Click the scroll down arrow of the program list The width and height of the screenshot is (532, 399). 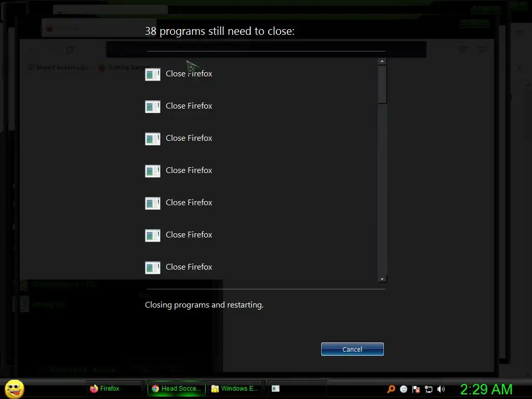click(x=382, y=279)
